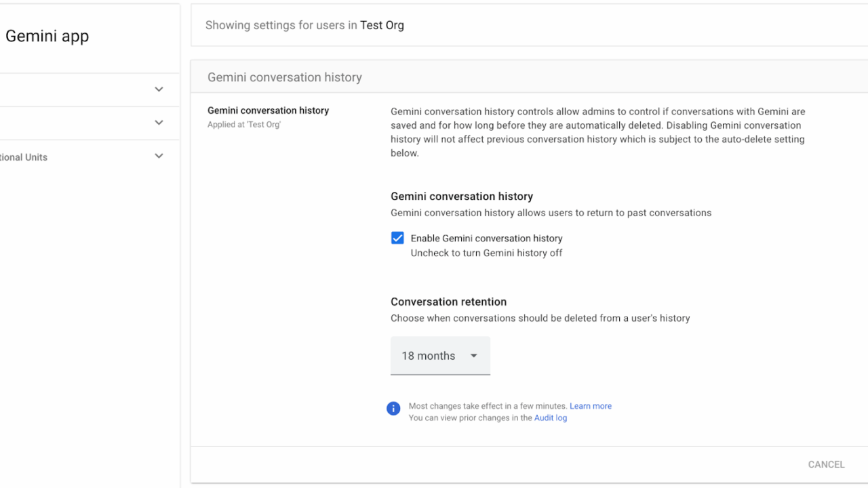The height and width of the screenshot is (488, 868).
Task: Select the Gemini app title
Action: click(47, 36)
